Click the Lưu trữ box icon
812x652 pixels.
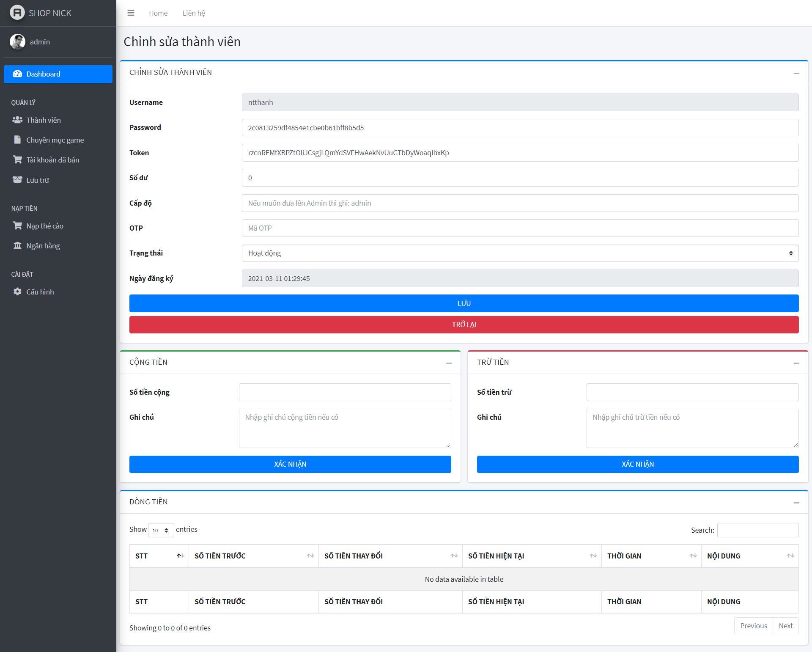coord(17,180)
